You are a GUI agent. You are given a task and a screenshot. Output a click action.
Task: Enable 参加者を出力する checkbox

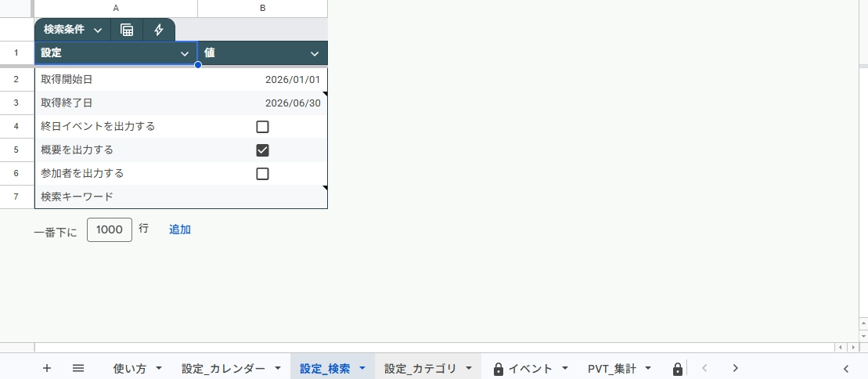tap(262, 174)
